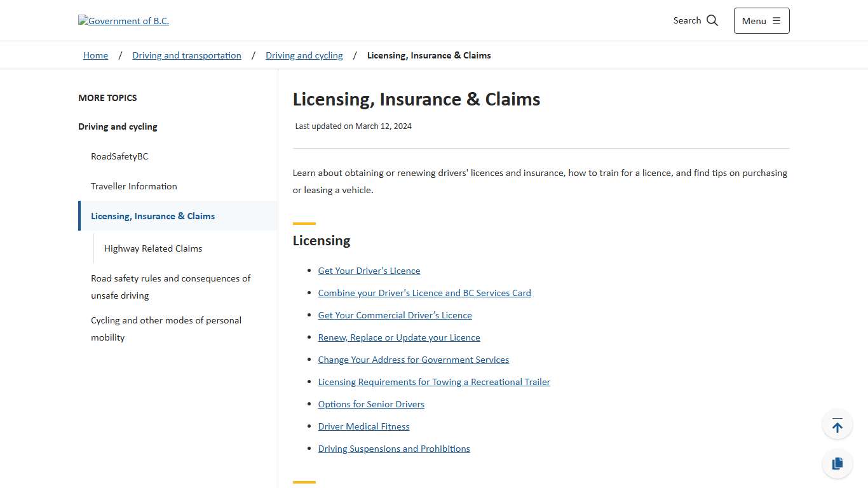
Task: Select Road safety rules and consequences topic
Action: 170,287
